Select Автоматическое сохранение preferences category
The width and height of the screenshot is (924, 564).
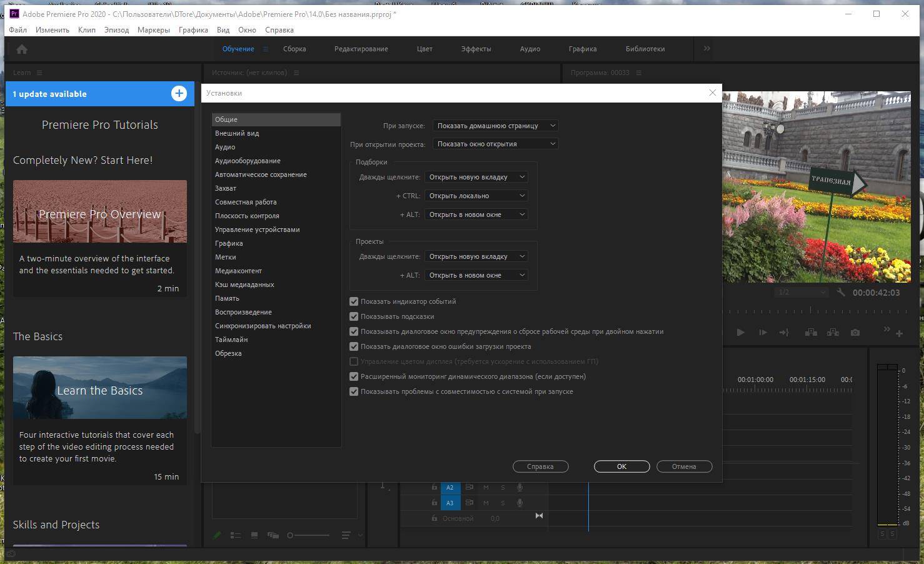pos(276,174)
